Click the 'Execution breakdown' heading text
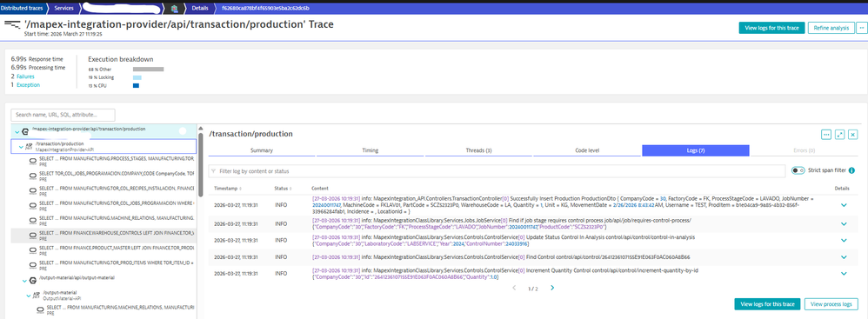The width and height of the screenshot is (868, 319). pyautogui.click(x=121, y=59)
